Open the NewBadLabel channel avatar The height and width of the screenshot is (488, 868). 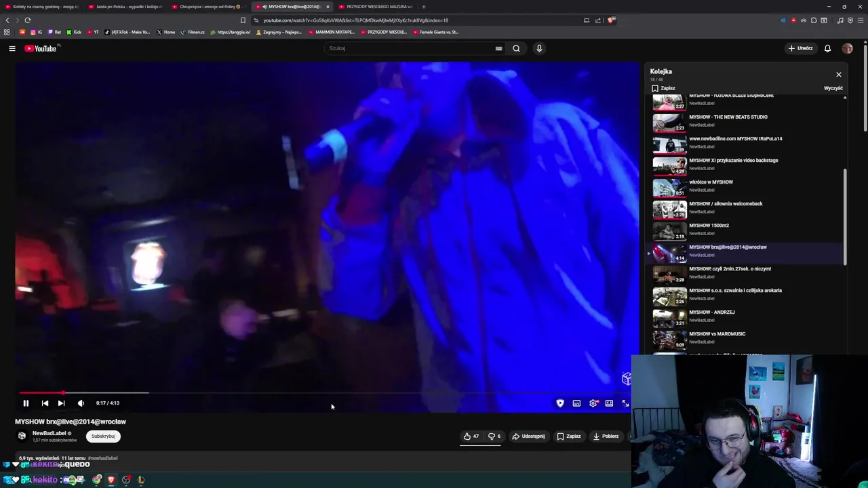(x=22, y=436)
